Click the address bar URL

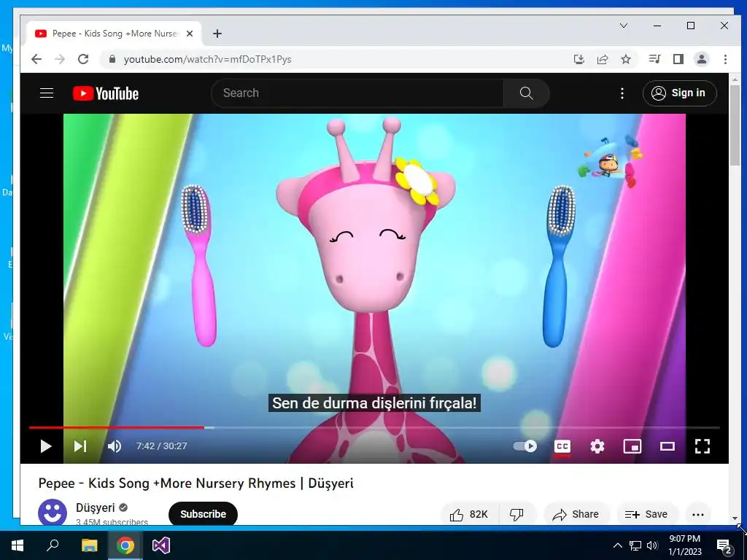click(208, 60)
